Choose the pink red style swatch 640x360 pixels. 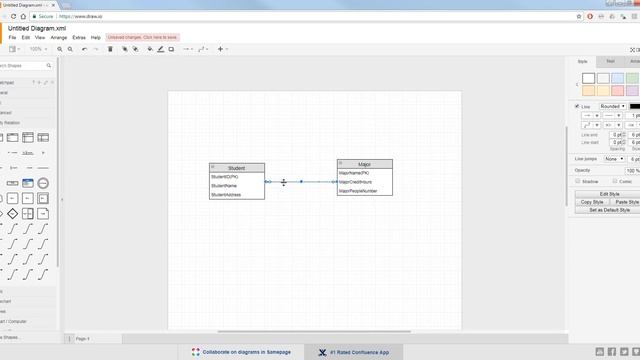618,91
